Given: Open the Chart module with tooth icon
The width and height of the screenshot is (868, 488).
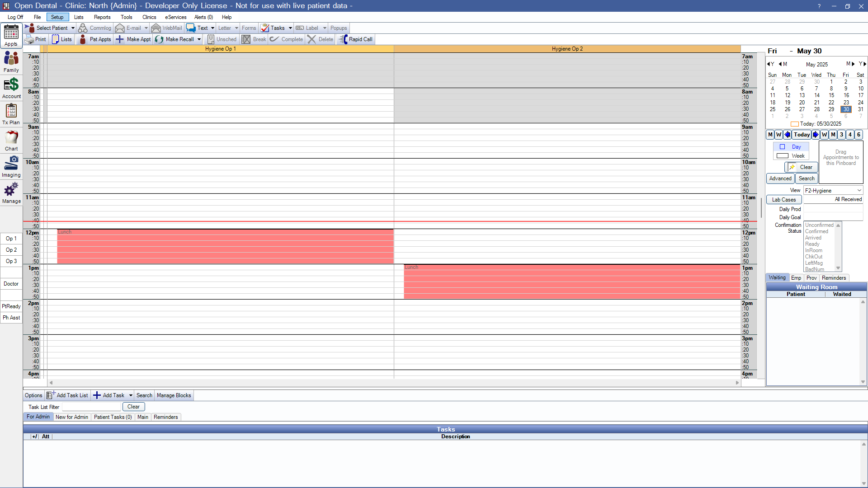Looking at the screenshot, I should (x=11, y=140).
